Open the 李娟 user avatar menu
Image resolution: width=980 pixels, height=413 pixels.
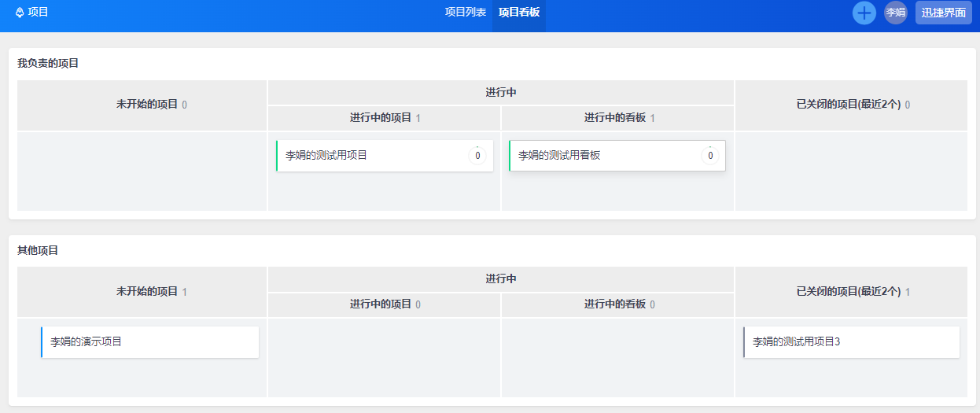896,13
